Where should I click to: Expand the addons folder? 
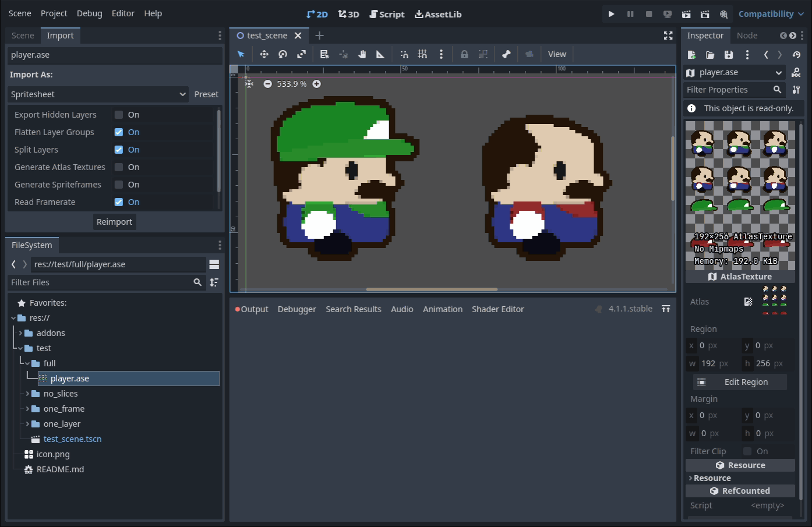pyautogui.click(x=20, y=333)
